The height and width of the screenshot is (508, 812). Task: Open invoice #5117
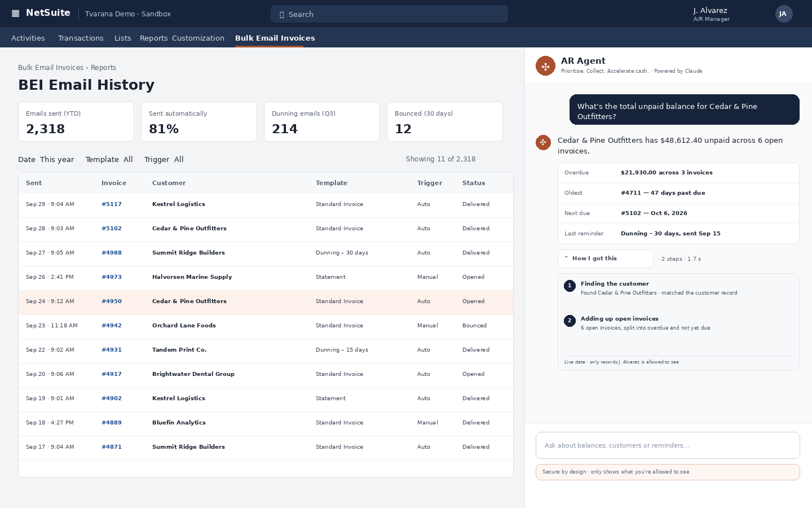[x=112, y=204]
